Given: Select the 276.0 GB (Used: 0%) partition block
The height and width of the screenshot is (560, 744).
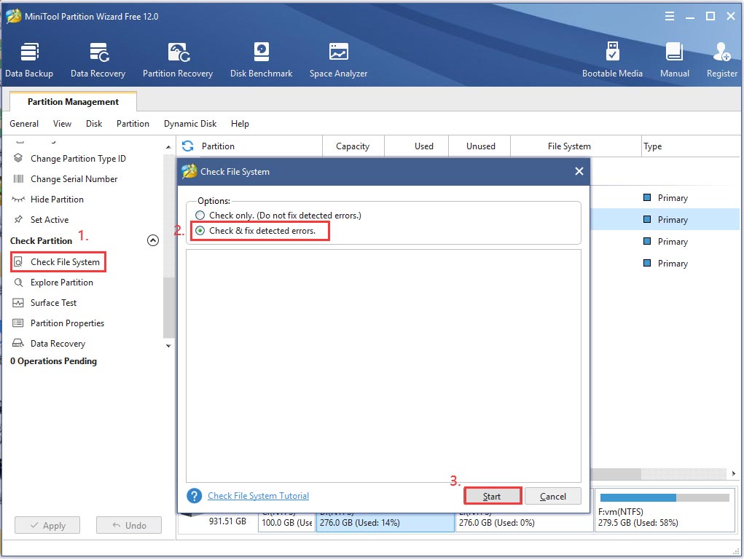Looking at the screenshot, I should coord(525,523).
